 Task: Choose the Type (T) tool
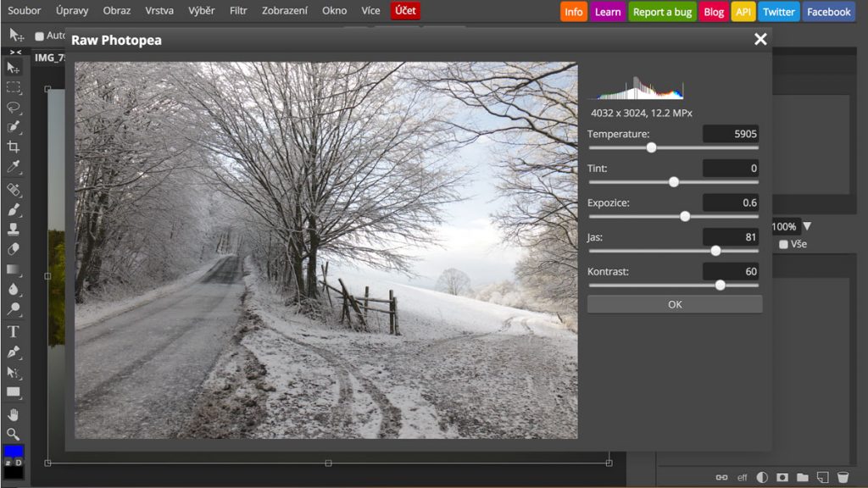[x=14, y=331]
